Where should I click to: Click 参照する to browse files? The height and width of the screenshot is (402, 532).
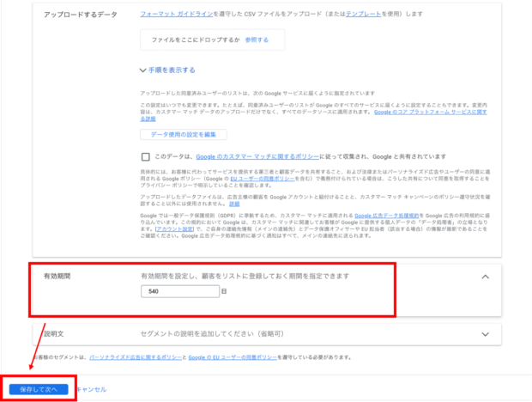[257, 40]
